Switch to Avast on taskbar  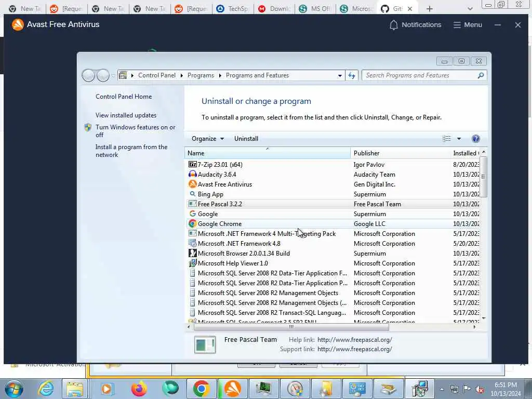point(232,389)
